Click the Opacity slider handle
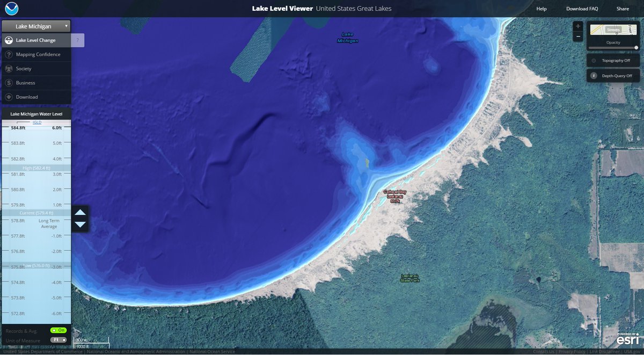Image resolution: width=644 pixels, height=355 pixels. click(x=636, y=47)
